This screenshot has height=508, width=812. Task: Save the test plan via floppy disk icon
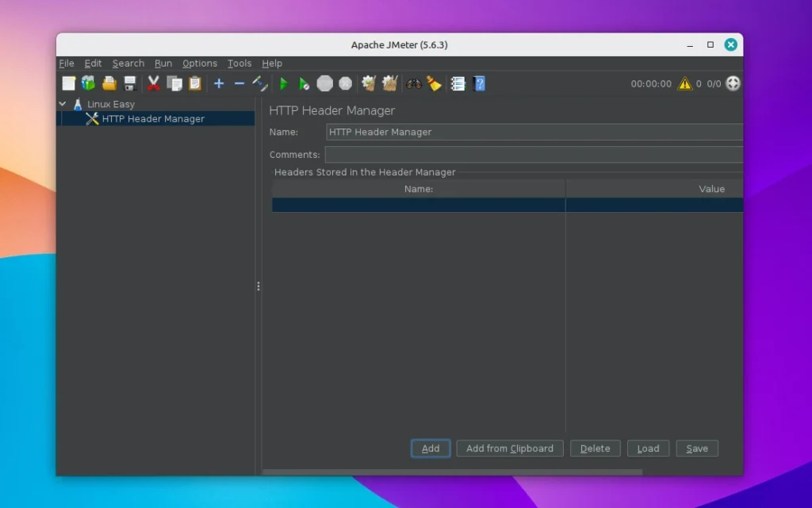pos(130,83)
